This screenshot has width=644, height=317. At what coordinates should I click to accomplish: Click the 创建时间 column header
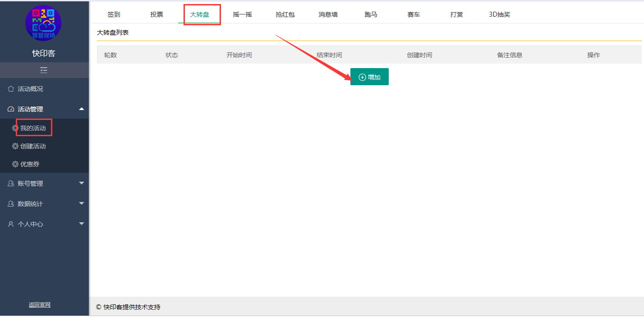(419, 55)
